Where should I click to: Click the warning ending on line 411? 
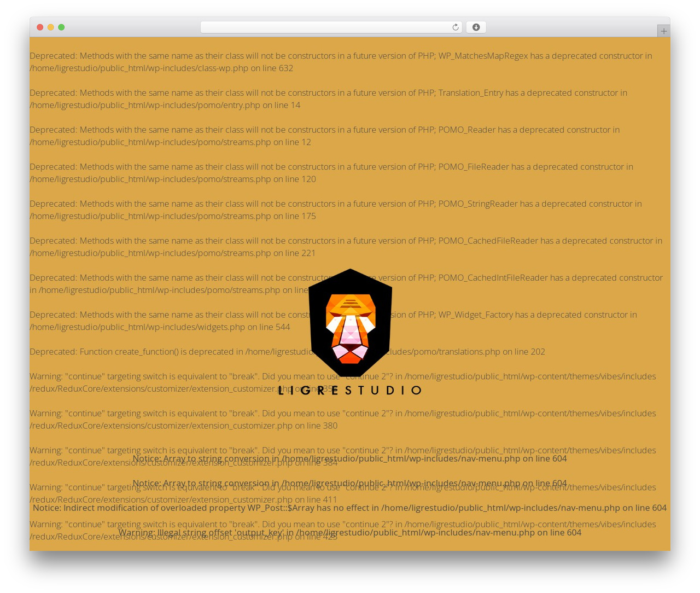click(x=343, y=493)
